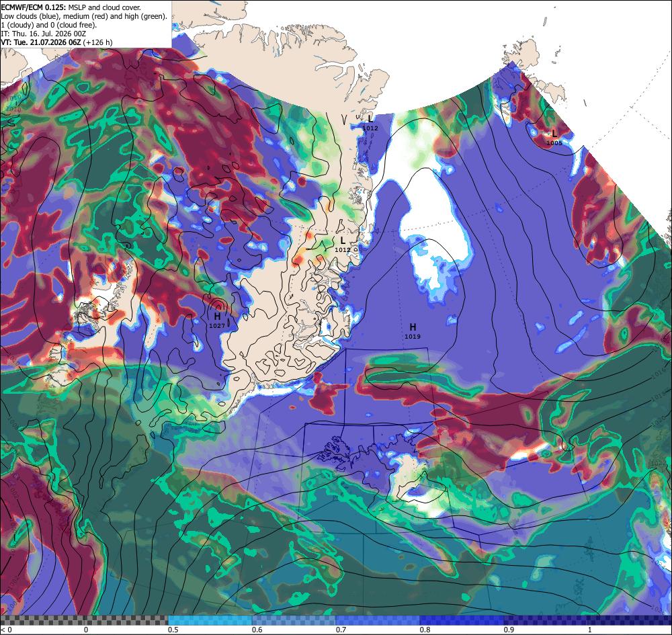The width and height of the screenshot is (672, 635).
Task: Click the line '1 (cloudy) and 0 (cloud free).'
Action: (x=49, y=25)
